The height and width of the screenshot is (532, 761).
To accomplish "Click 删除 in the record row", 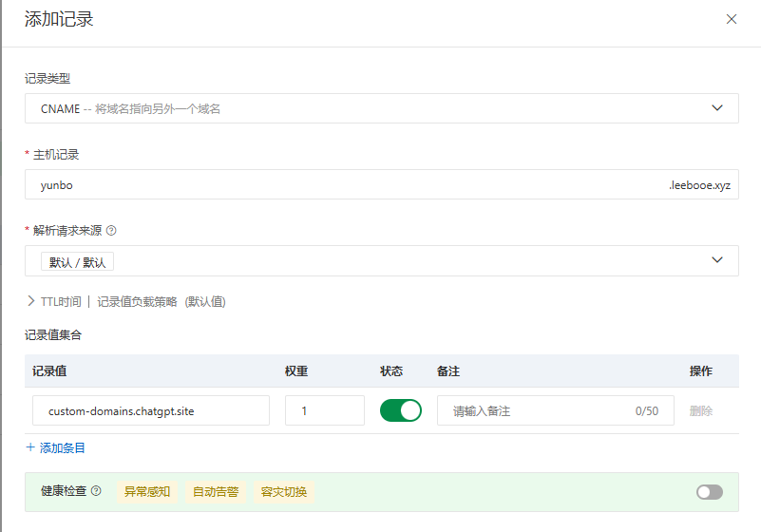I will tap(701, 411).
